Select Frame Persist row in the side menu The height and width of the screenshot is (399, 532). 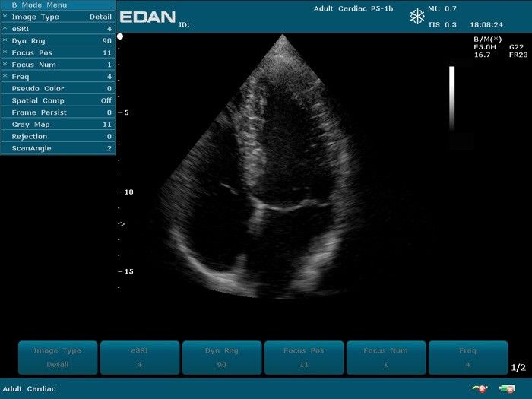(x=58, y=112)
